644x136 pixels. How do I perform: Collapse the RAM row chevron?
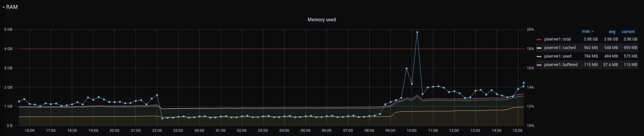[x=4, y=7]
